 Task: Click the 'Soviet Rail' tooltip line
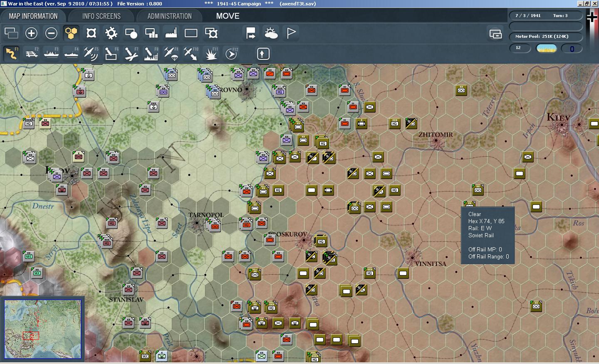(x=481, y=235)
